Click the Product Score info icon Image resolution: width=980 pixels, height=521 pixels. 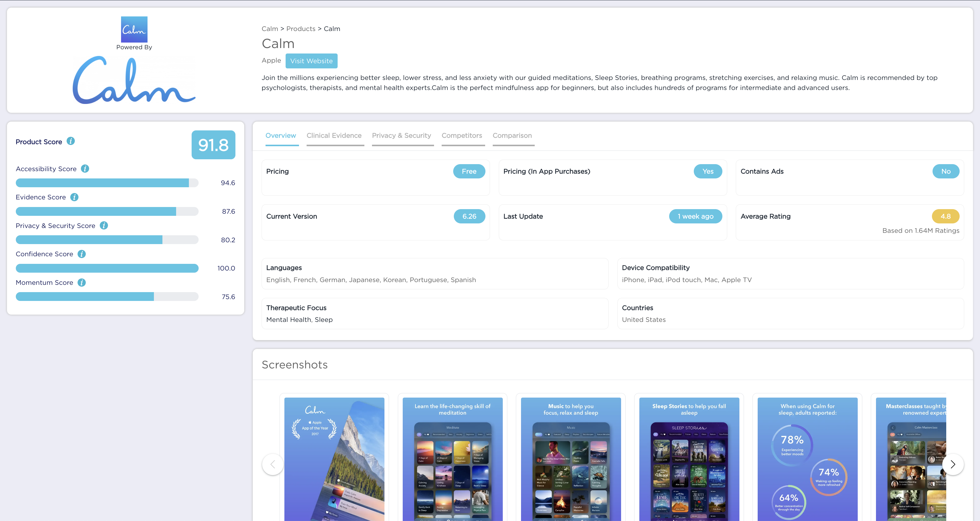pyautogui.click(x=71, y=141)
